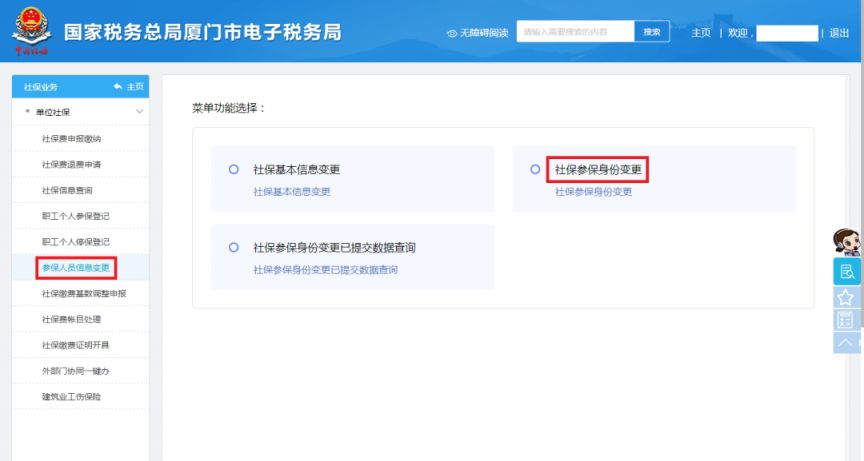The image size is (864, 461).
Task: Click 退出 to log out
Action: pos(839,33)
